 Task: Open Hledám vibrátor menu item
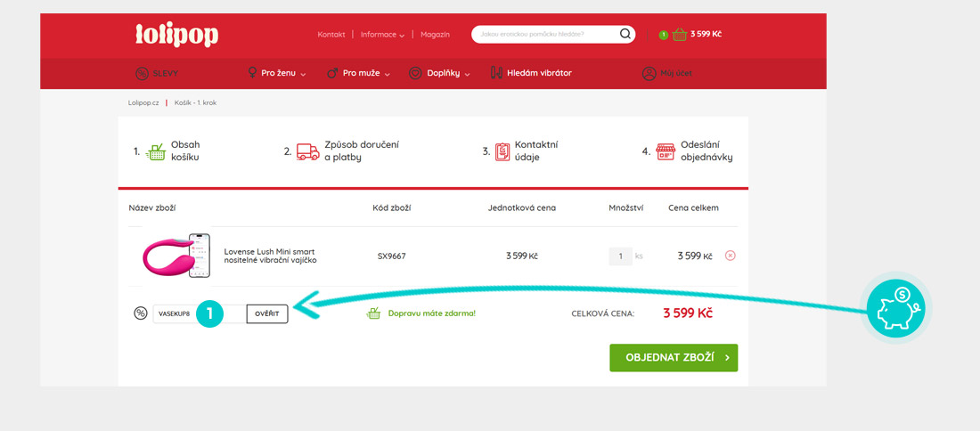point(531,73)
